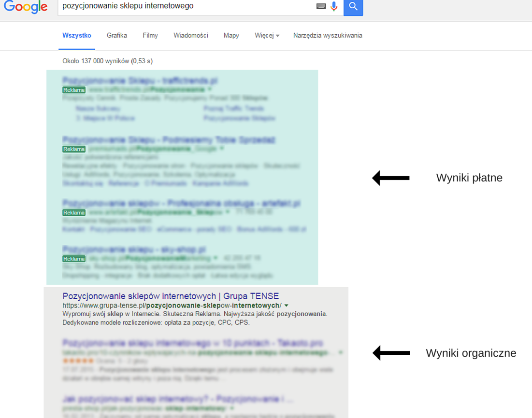
Task: Select the Mapy tab
Action: 231,36
